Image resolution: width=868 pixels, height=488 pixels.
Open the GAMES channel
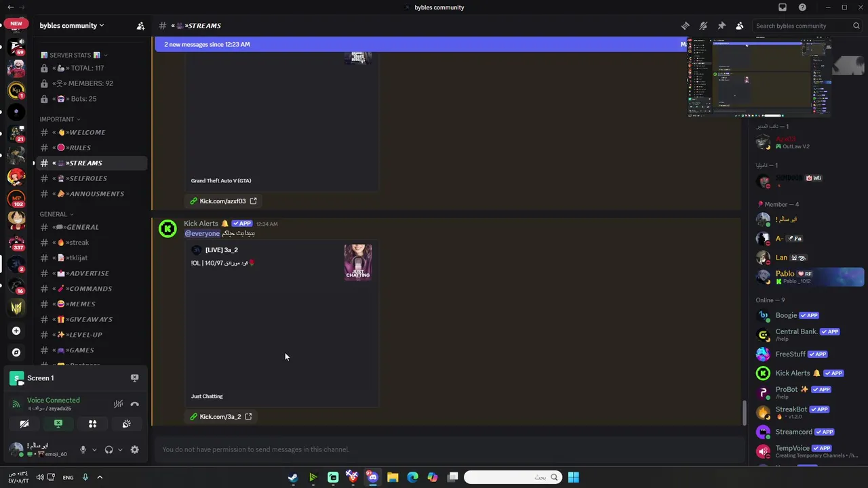point(90,350)
